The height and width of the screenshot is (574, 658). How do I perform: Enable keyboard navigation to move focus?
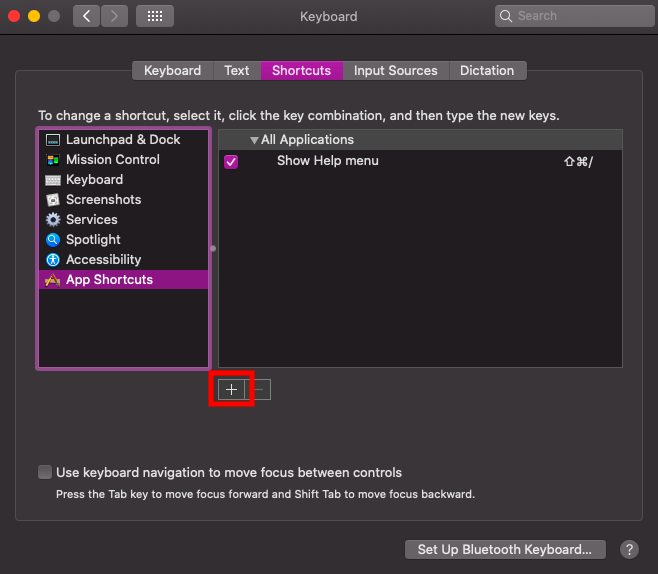tap(45, 472)
